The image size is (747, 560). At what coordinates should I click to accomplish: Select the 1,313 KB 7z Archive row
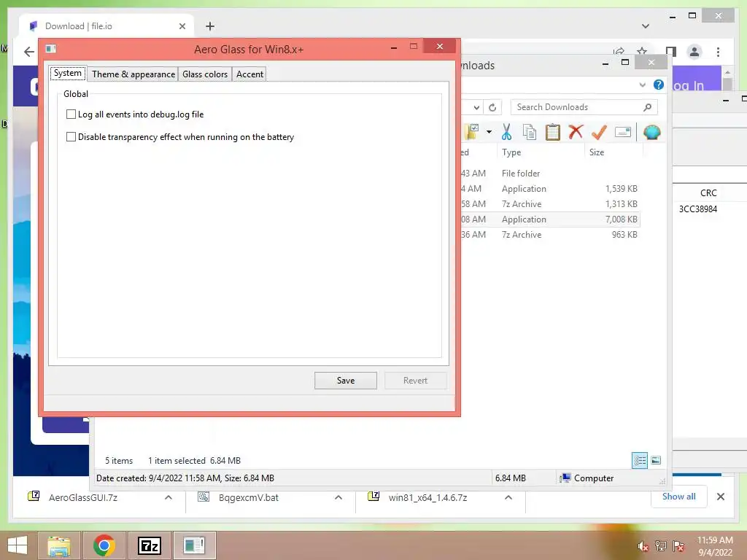[549, 204]
